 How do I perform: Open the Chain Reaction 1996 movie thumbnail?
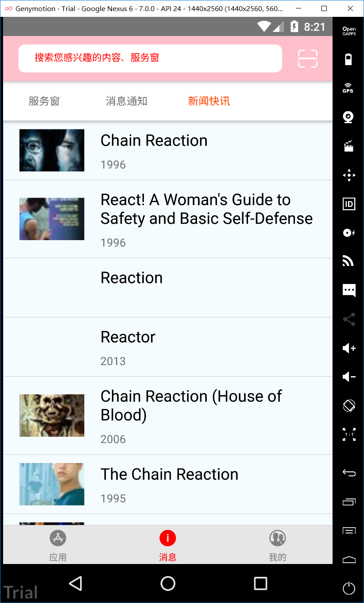[x=52, y=150]
